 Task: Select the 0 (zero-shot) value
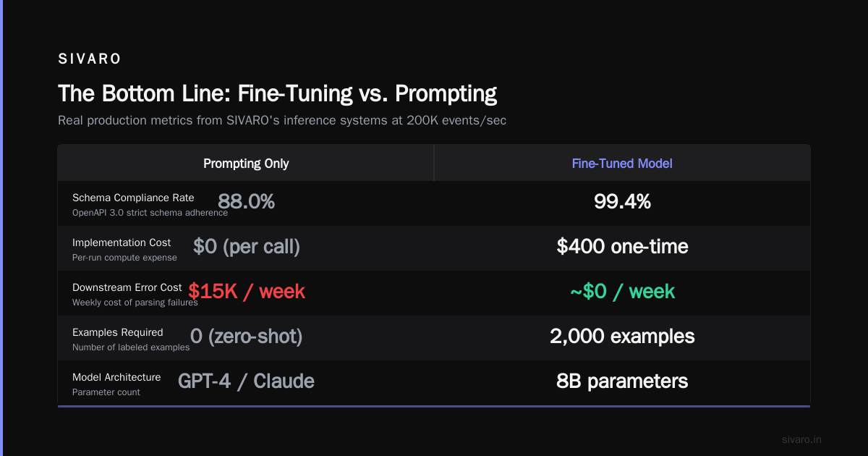(246, 337)
